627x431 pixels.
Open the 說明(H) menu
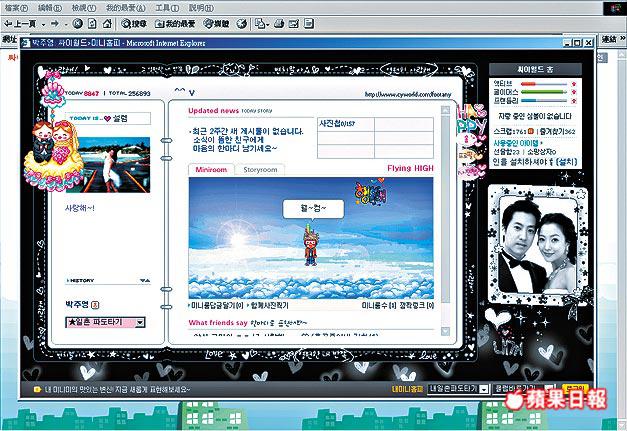pos(201,8)
